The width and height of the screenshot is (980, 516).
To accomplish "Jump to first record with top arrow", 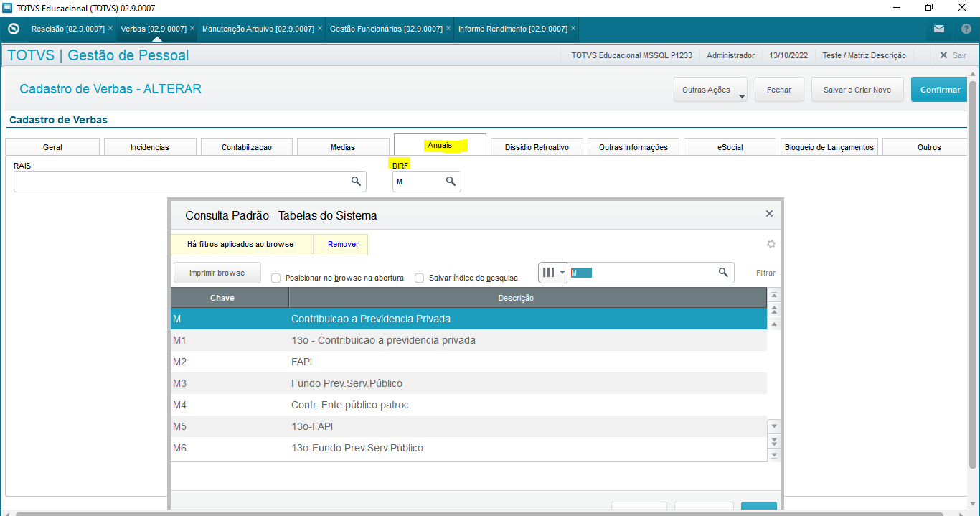I will pyautogui.click(x=774, y=296).
